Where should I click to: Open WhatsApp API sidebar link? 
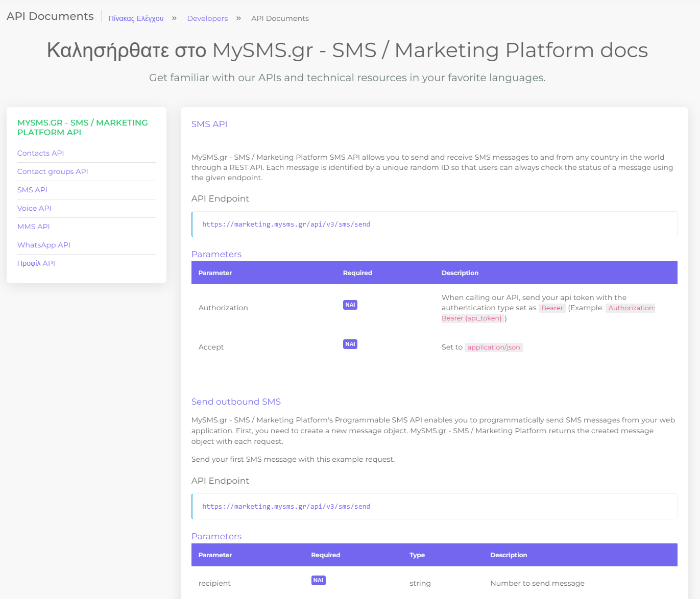(x=44, y=245)
